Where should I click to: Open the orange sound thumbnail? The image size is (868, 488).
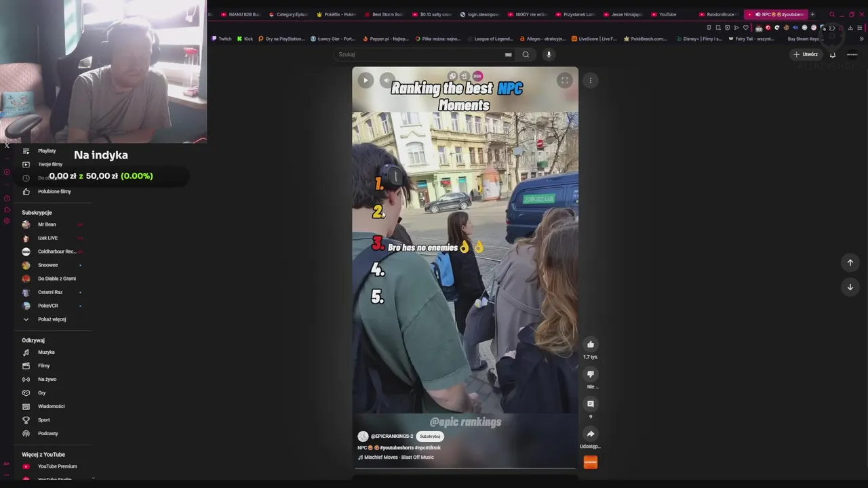click(x=591, y=462)
